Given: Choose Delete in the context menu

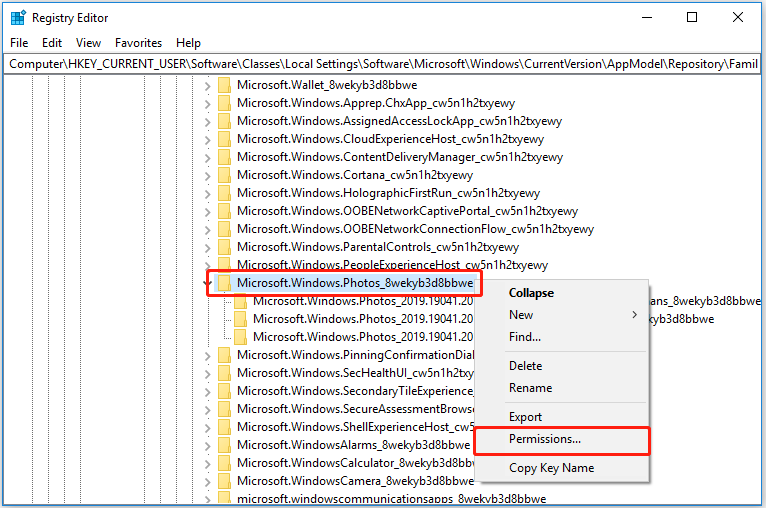Looking at the screenshot, I should [562, 366].
